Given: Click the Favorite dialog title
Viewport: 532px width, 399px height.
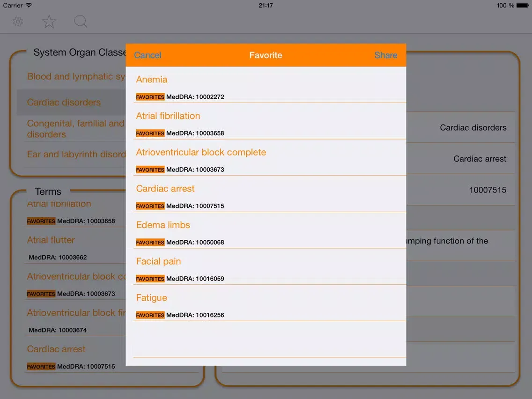Looking at the screenshot, I should [x=266, y=55].
